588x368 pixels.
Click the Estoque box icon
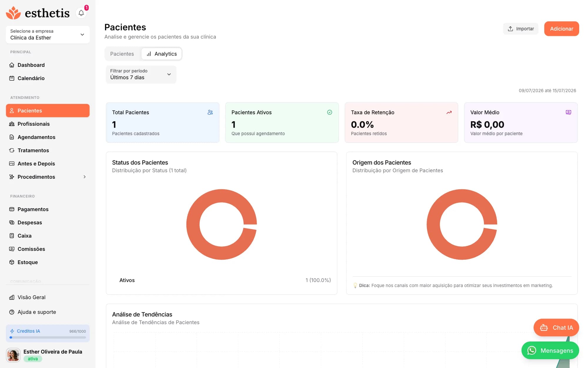12,262
